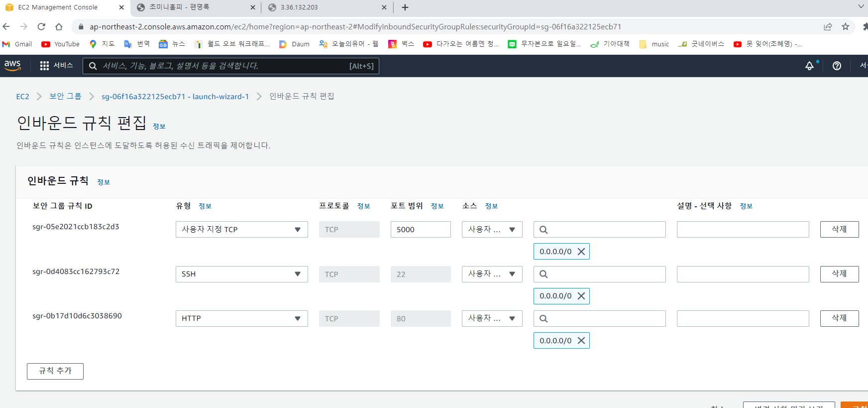868x408 pixels.
Task: Open the YouTube bookmark
Action: [61, 44]
